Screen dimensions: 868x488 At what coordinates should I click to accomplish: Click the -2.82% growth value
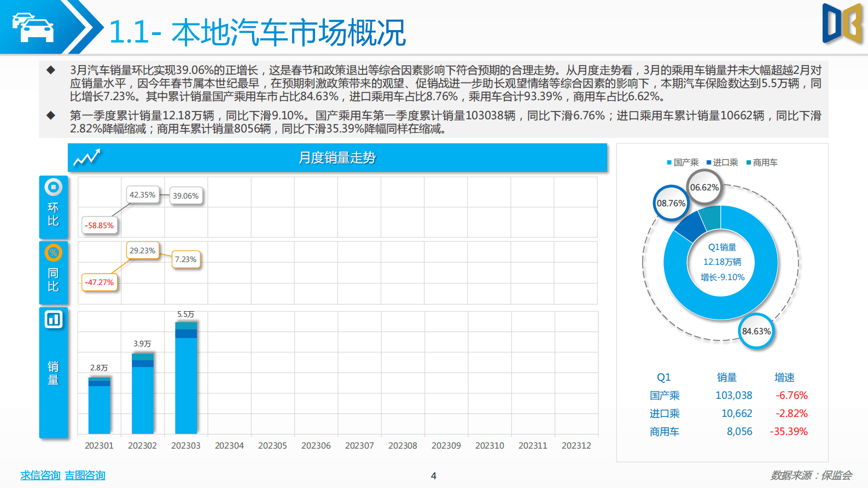[791, 414]
